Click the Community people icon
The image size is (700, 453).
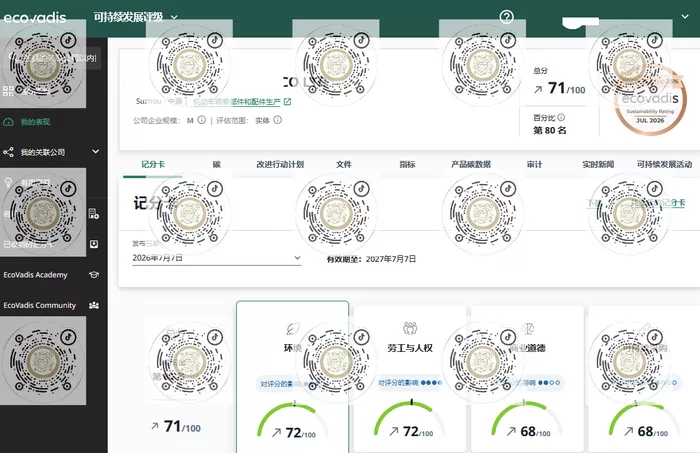[x=94, y=305]
